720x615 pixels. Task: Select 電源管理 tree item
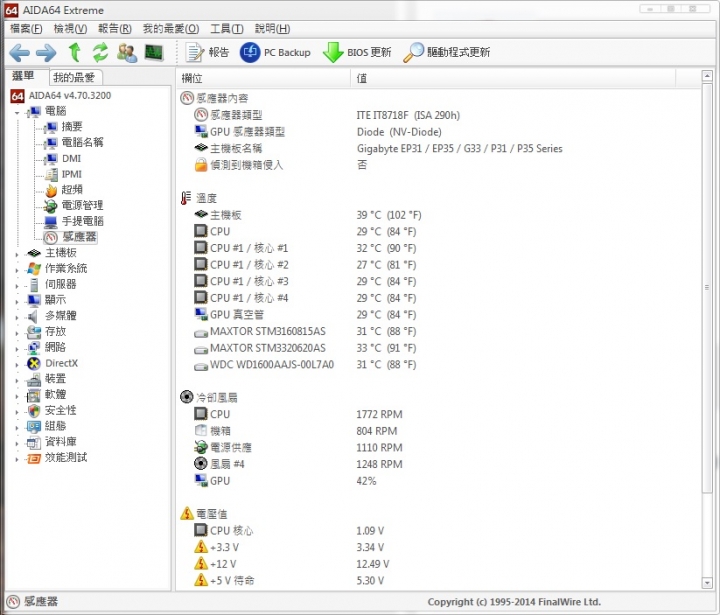coord(83,205)
